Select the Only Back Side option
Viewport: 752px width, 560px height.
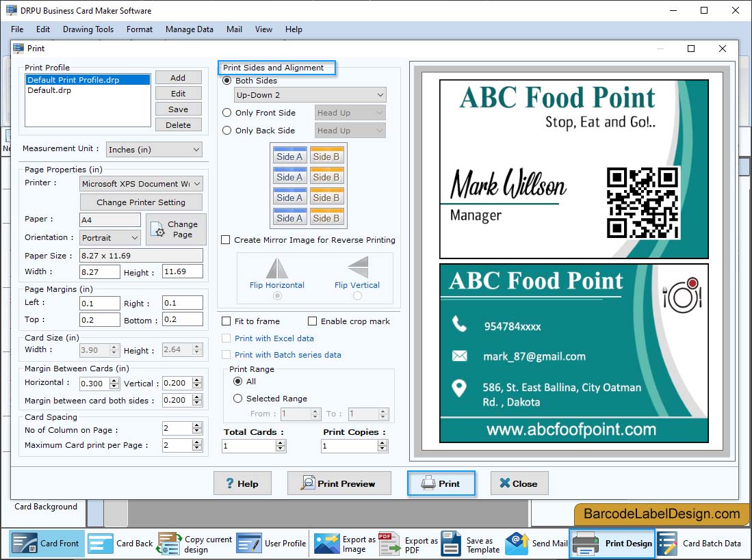pos(227,131)
